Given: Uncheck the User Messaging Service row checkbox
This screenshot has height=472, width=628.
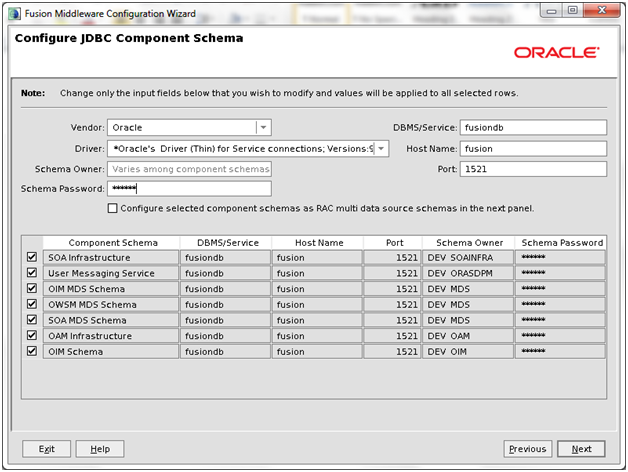Looking at the screenshot, I should [x=32, y=272].
